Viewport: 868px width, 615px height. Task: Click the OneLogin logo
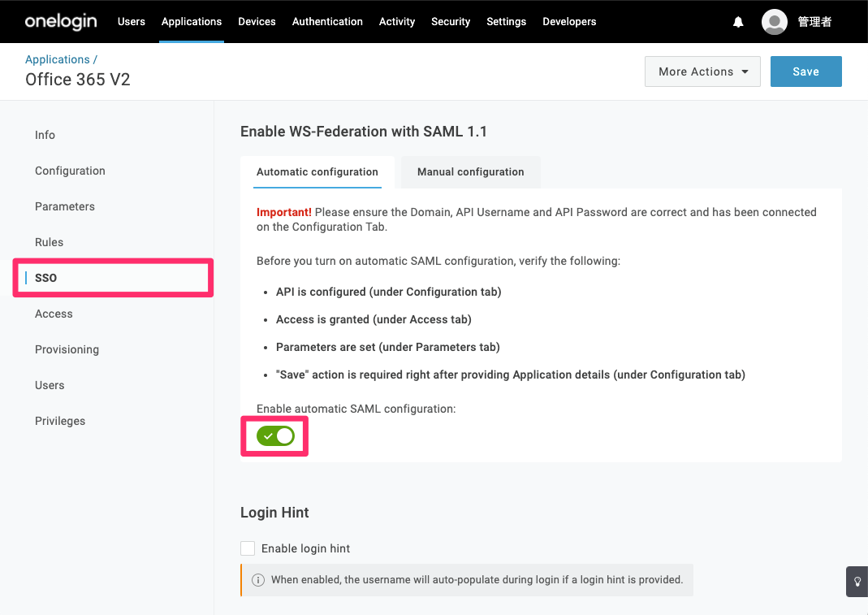pyautogui.click(x=61, y=22)
